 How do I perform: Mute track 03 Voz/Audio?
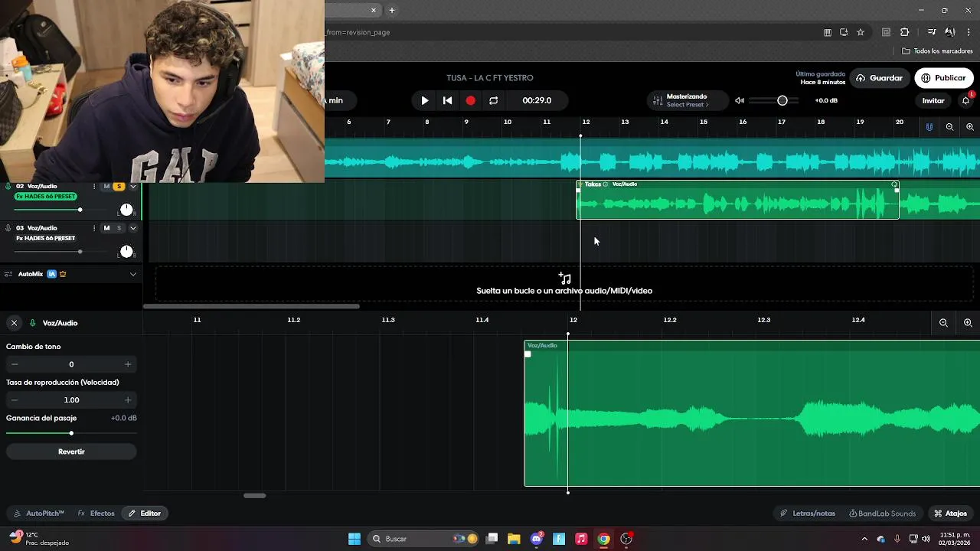click(x=106, y=228)
